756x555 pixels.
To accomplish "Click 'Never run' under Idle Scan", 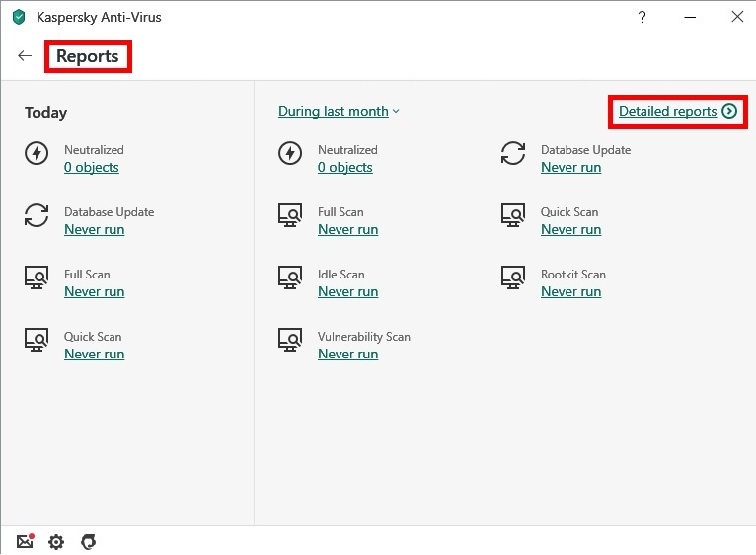I will point(347,291).
